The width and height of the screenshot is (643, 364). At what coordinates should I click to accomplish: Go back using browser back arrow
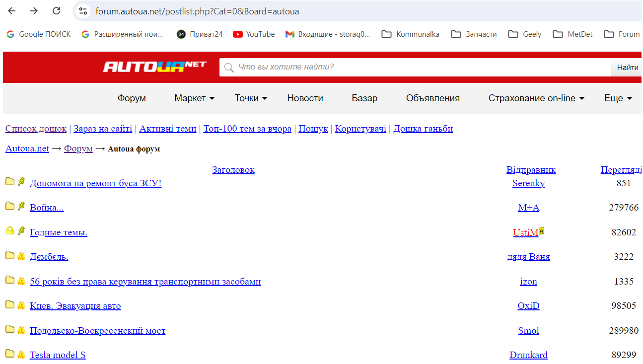[x=11, y=11]
